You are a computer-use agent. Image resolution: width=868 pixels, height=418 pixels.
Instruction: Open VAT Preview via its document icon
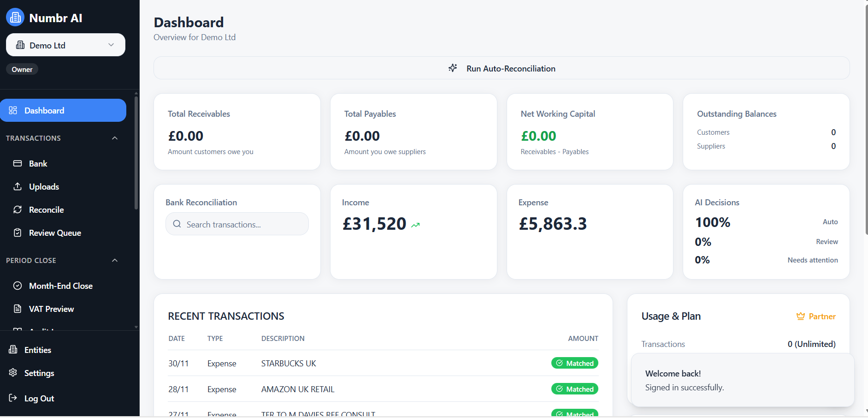click(17, 309)
